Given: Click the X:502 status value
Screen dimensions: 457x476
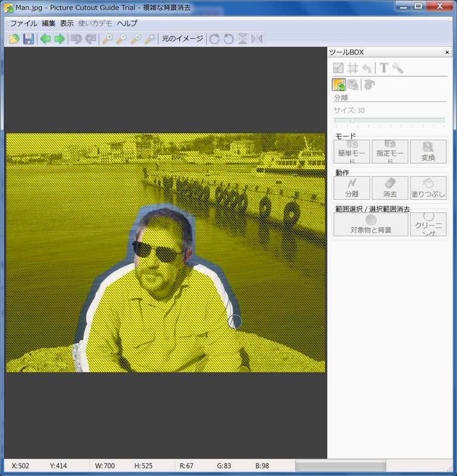Looking at the screenshot, I should 20,466.
